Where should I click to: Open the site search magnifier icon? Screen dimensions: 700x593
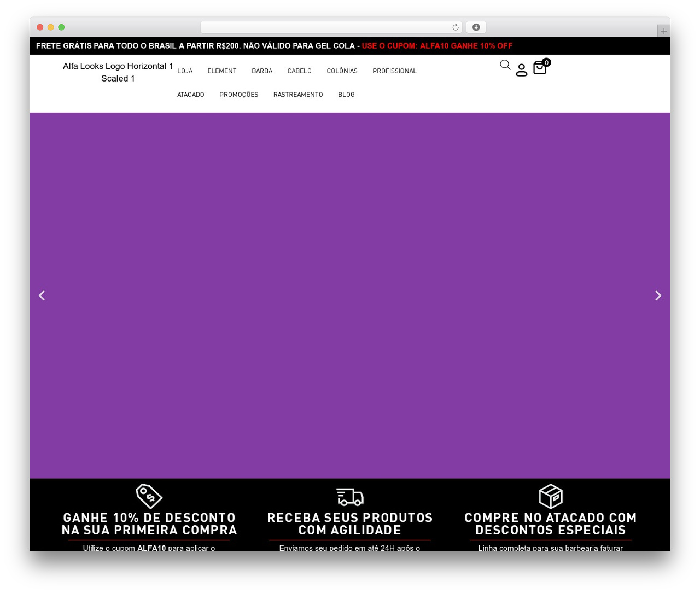click(x=505, y=65)
